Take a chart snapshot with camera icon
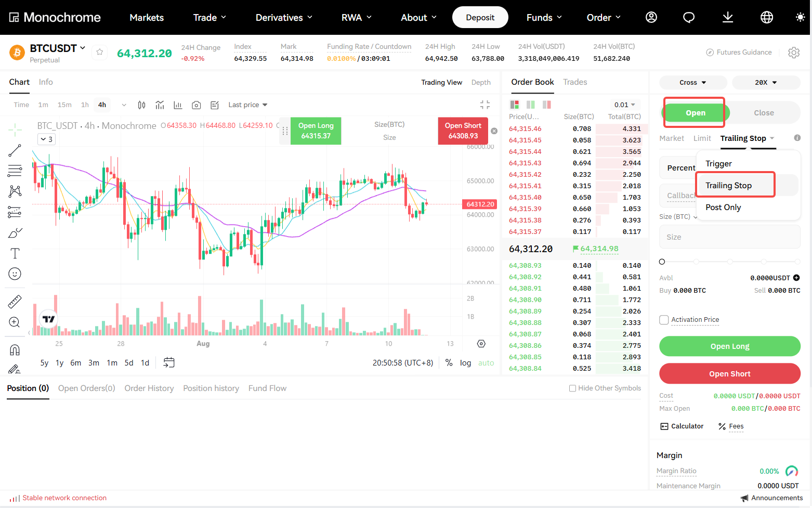 tap(196, 105)
